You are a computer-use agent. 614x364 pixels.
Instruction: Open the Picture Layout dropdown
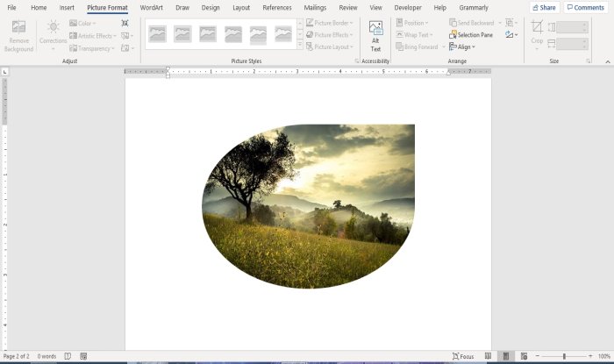click(330, 47)
